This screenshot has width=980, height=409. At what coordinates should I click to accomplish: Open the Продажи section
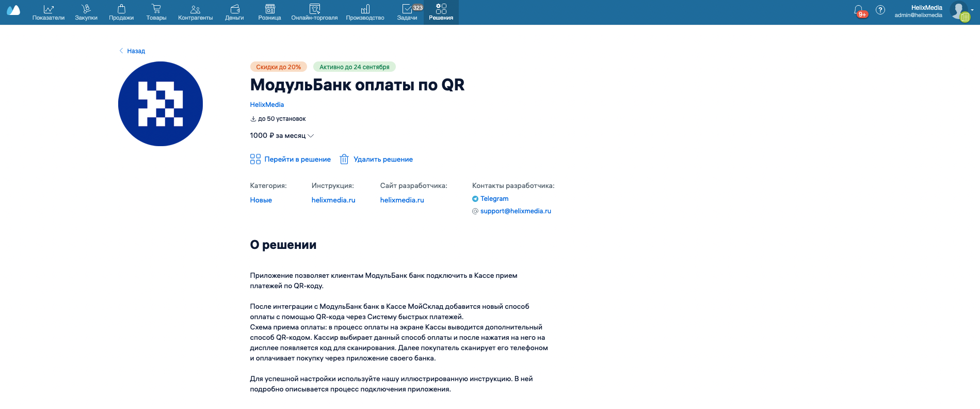[121, 12]
